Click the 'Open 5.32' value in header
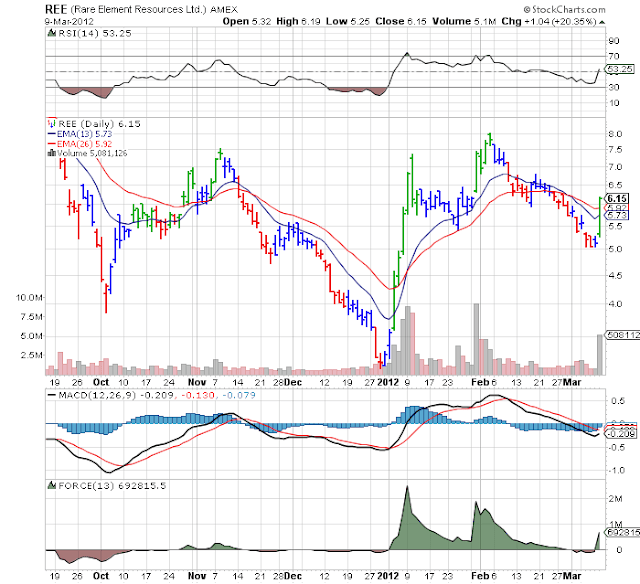 247,21
